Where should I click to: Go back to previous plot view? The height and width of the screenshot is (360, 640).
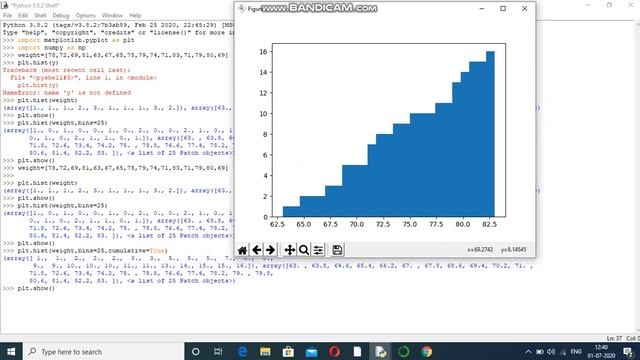[x=257, y=250]
